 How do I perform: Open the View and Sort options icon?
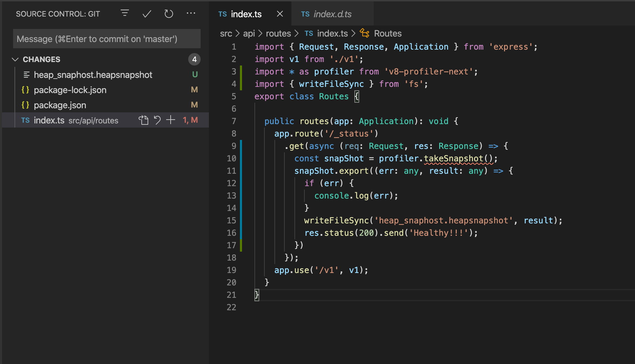click(x=124, y=14)
